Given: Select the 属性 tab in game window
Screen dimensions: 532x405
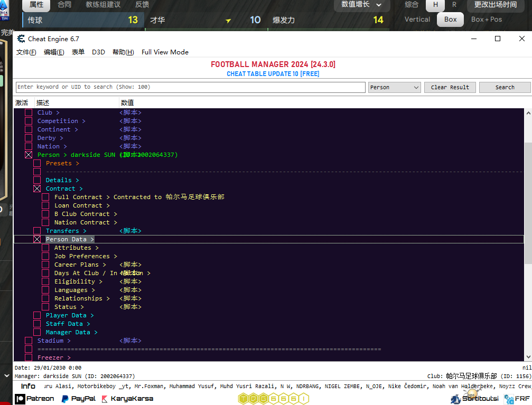Looking at the screenshot, I should [x=36, y=5].
